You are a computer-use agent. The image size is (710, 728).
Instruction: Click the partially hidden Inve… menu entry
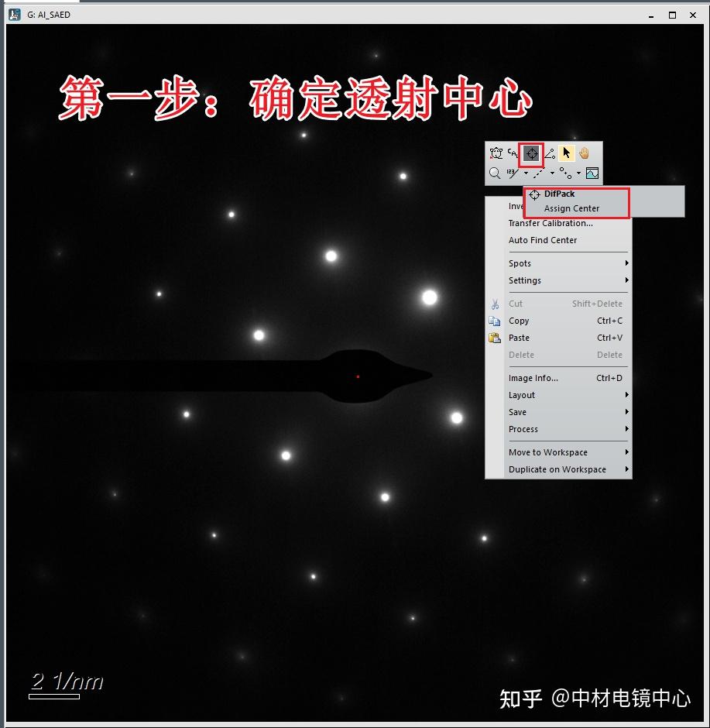pyautogui.click(x=516, y=206)
